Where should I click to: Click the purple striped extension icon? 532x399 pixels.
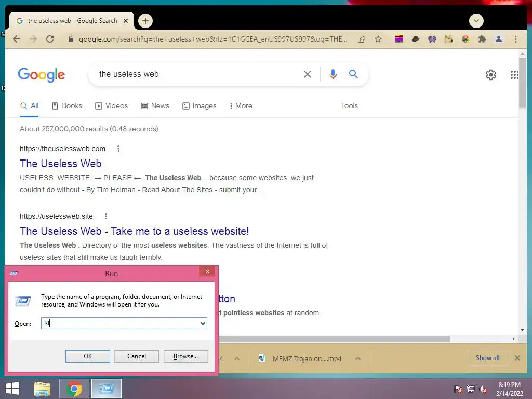(x=399, y=39)
